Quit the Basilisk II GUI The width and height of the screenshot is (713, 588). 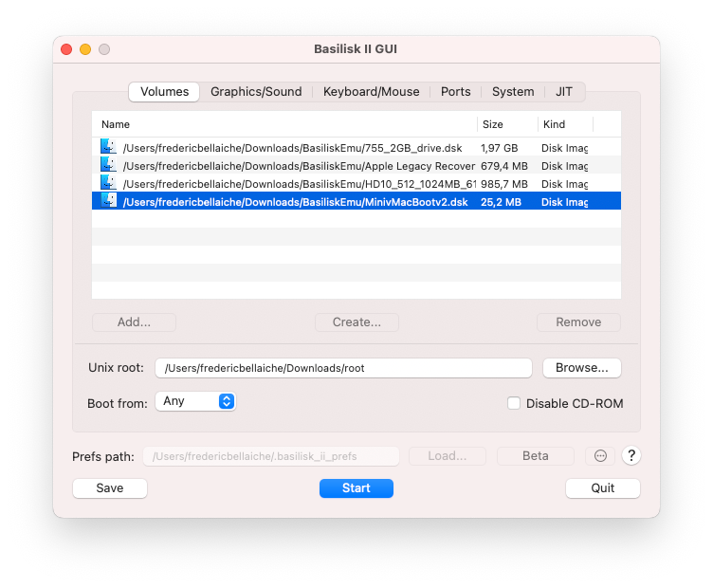pyautogui.click(x=602, y=488)
